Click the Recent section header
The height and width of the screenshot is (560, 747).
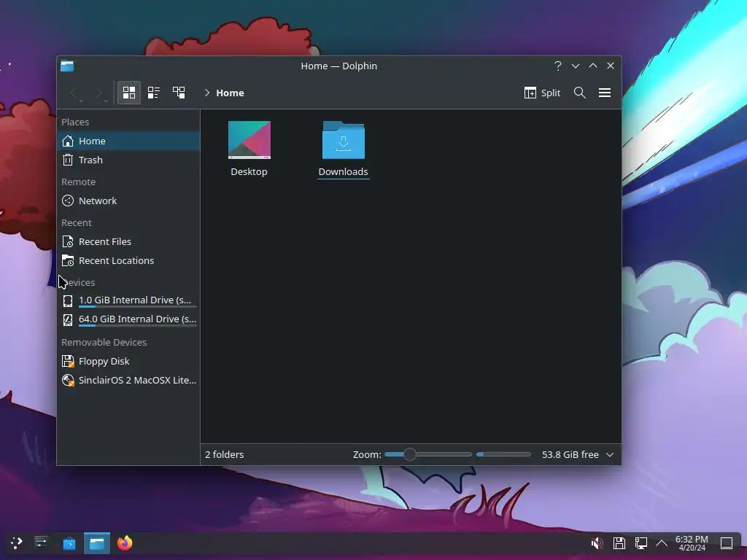coord(76,223)
